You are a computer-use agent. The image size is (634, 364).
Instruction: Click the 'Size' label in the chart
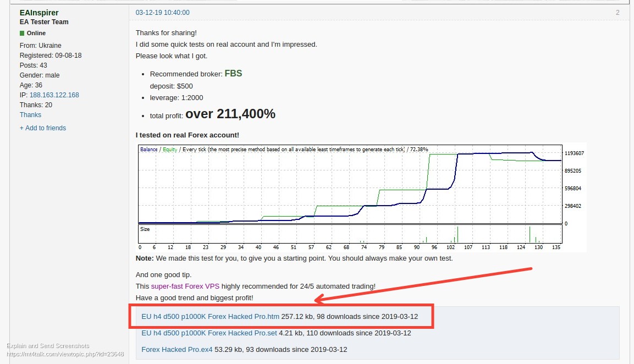click(145, 229)
